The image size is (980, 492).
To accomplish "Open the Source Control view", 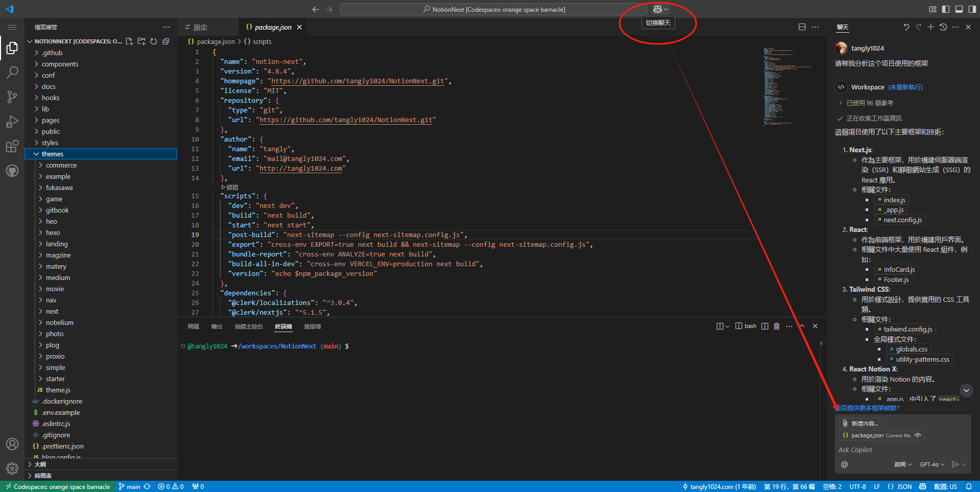I will pos(12,97).
